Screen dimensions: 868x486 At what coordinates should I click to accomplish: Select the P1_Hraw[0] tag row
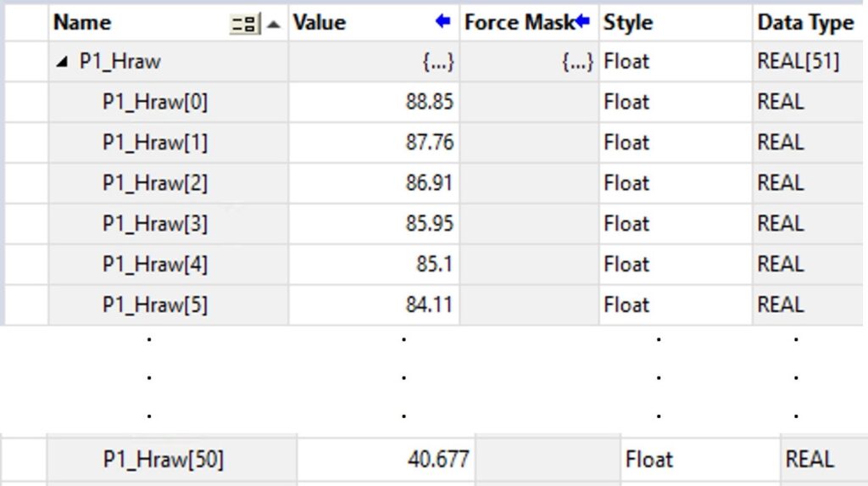155,103
